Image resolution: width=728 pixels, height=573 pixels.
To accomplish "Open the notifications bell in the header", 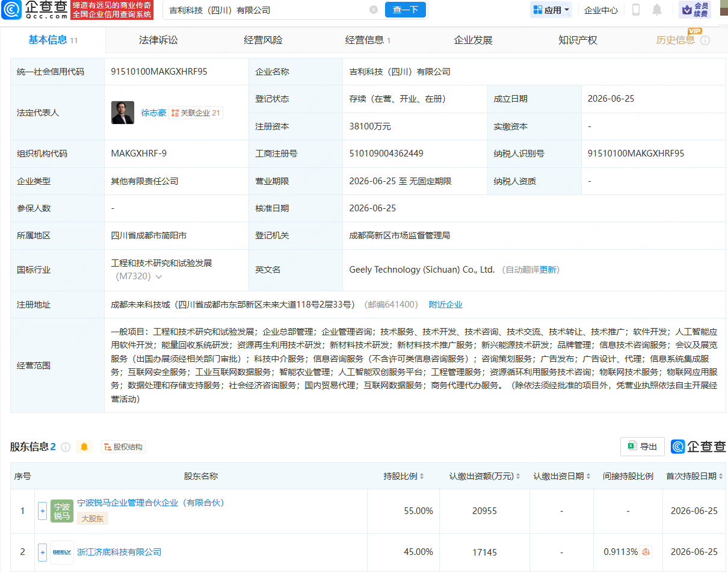I will coord(657,10).
